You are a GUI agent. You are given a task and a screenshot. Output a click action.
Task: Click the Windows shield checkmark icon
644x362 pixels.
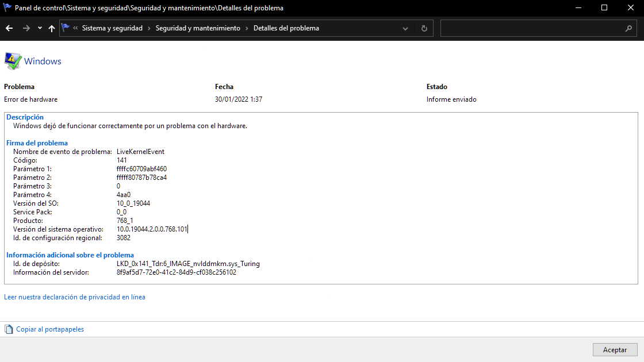pyautogui.click(x=13, y=61)
